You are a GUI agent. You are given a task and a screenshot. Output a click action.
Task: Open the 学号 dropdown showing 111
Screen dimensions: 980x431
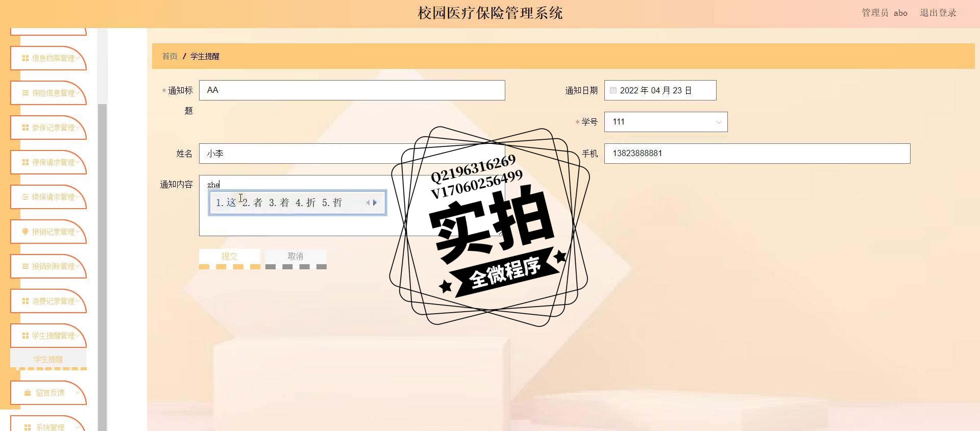coord(666,122)
